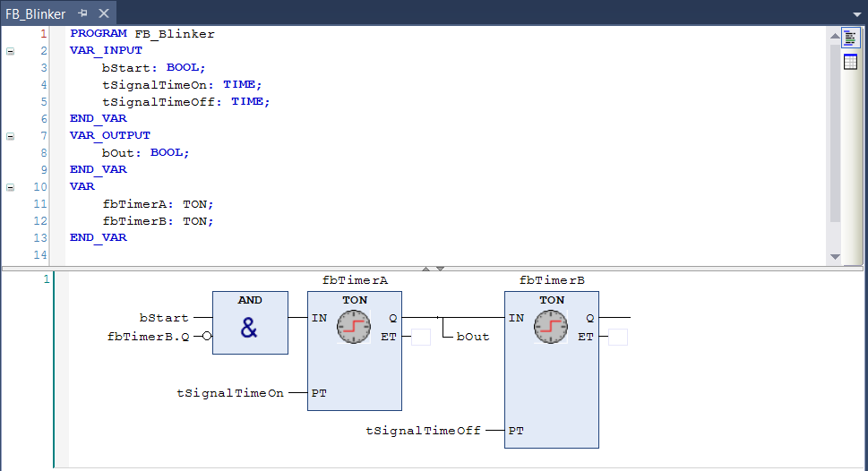Pin the FB_Blinker editor tab

(82, 13)
